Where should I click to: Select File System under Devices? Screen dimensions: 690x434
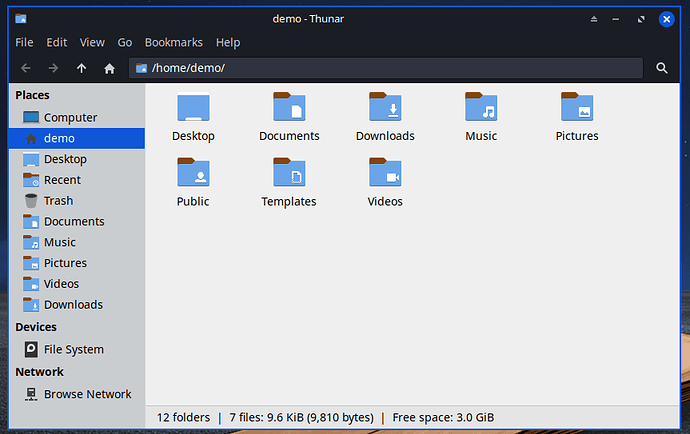click(73, 350)
